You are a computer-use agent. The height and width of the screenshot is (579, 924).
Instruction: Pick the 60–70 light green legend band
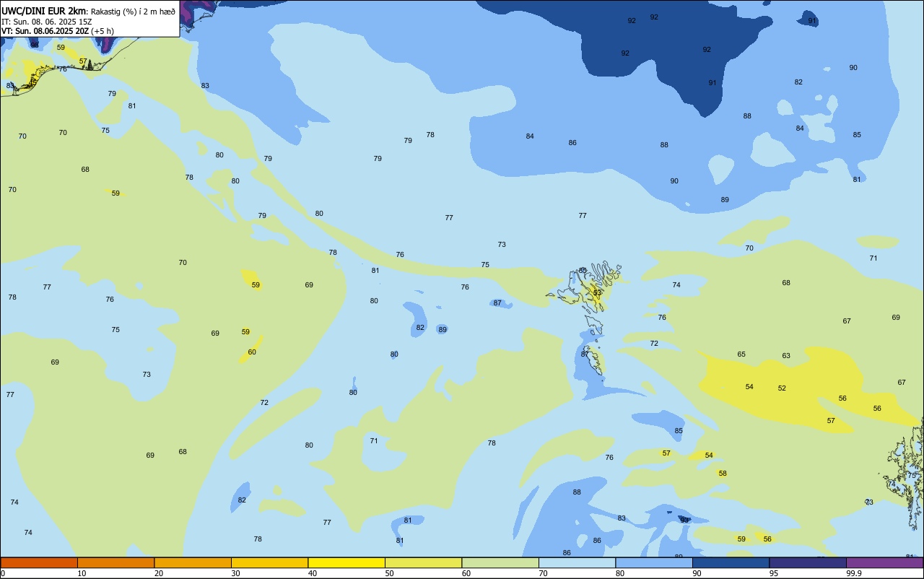[x=500, y=562]
